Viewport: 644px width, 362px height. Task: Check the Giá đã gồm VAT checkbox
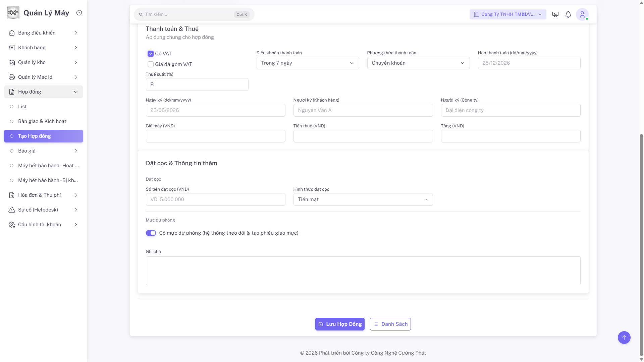pyautogui.click(x=151, y=64)
